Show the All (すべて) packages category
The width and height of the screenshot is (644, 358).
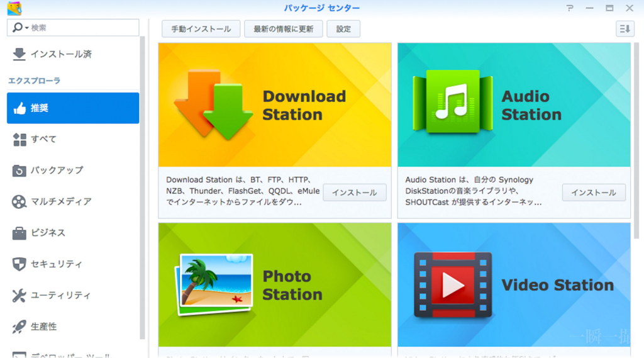73,139
